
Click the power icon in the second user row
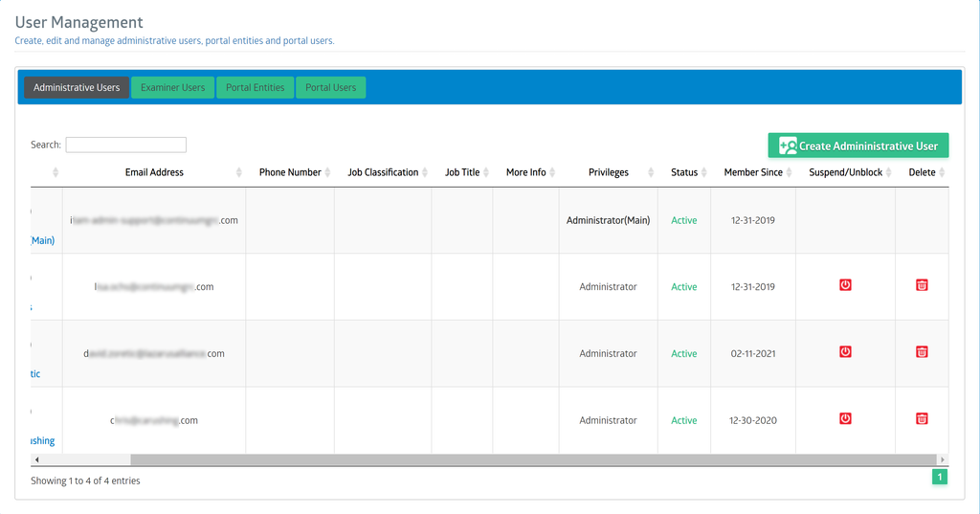845,285
